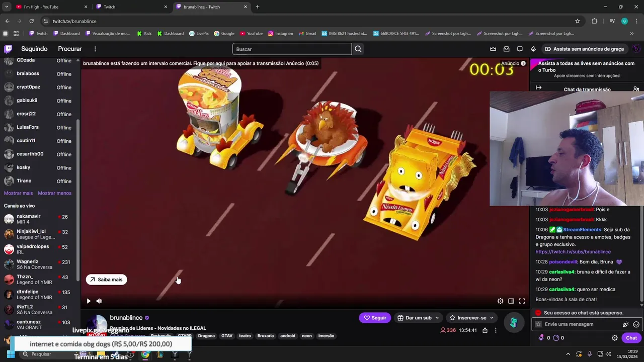644x362 pixels.
Task: Click Saiba mais on the ad
Action: click(x=106, y=280)
